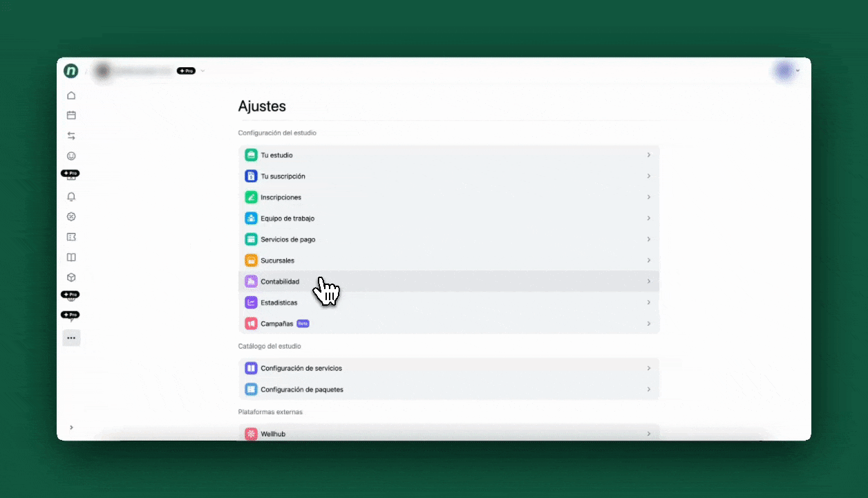The image size is (868, 498).
Task: Click the percent discount sidebar icon
Action: (x=71, y=216)
